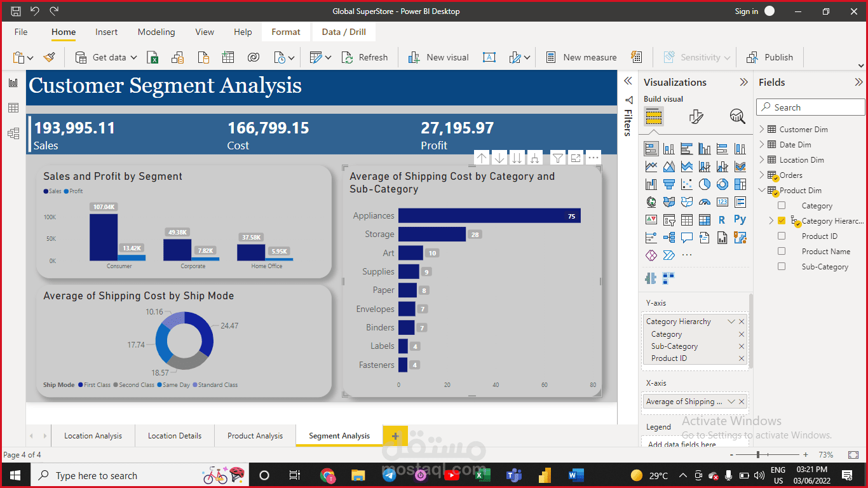
Task: Check the Sub-Category field checkbox
Action: pyautogui.click(x=782, y=267)
